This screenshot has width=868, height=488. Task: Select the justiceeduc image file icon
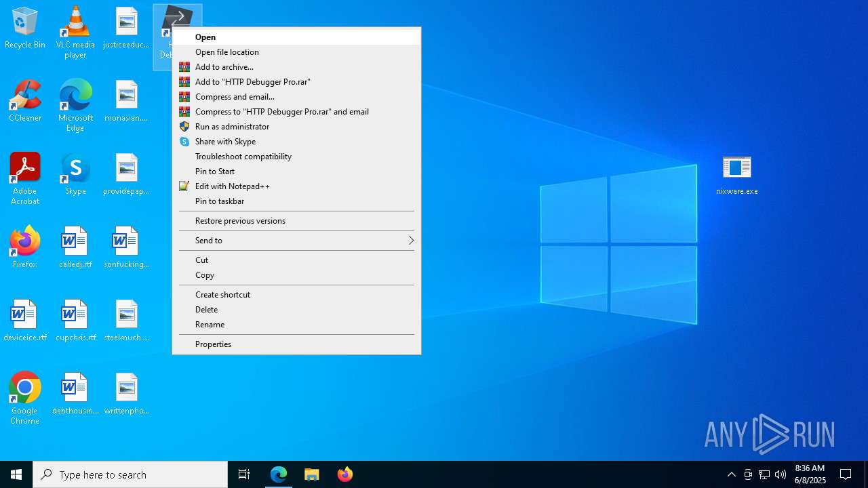[x=126, y=28]
